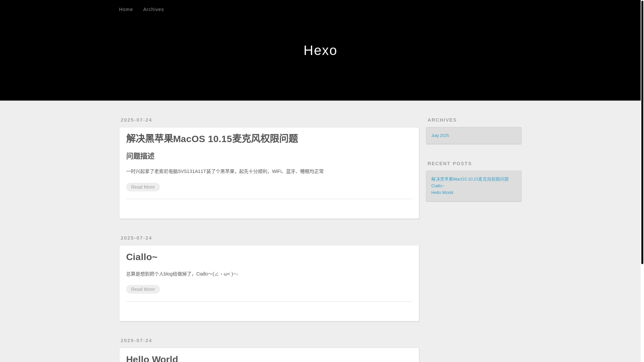
Task: Open the MacOS 10.15 post from Recent Posts
Action: tap(470, 179)
